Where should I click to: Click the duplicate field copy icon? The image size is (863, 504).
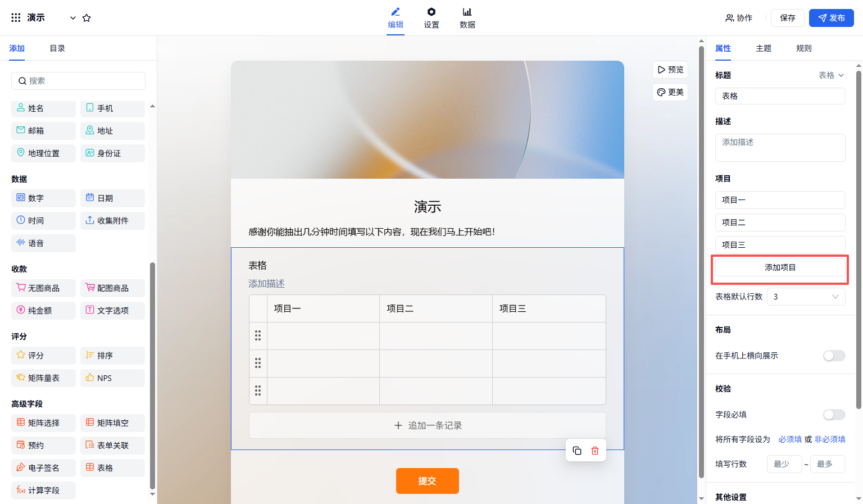point(577,451)
